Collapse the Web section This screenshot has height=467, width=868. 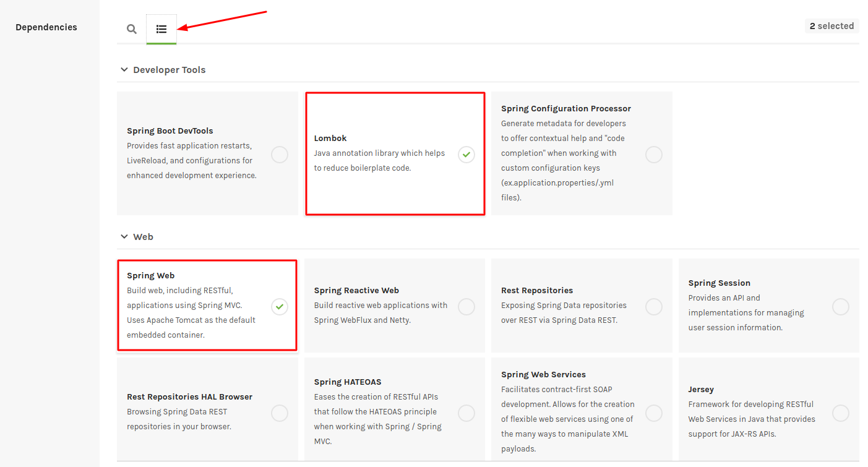(x=124, y=237)
